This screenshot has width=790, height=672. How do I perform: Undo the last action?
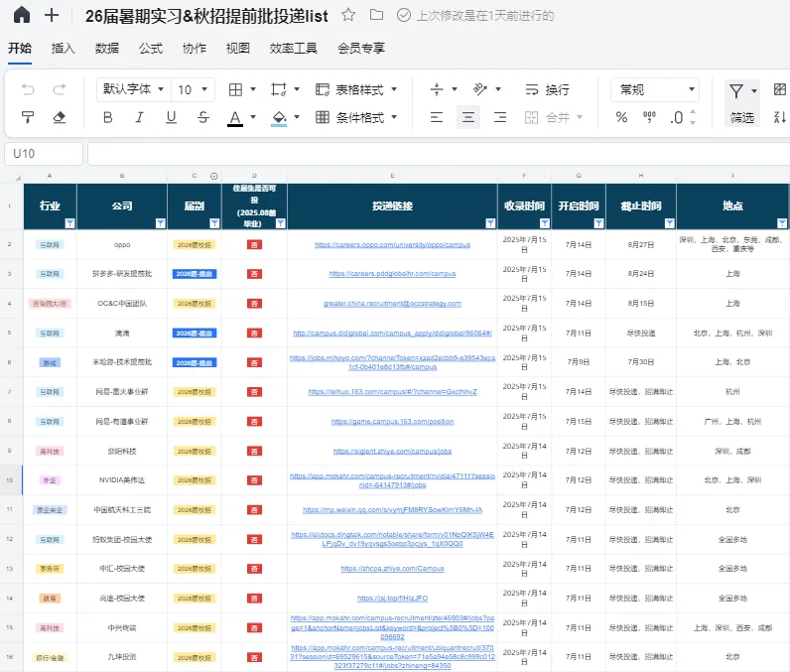(28, 89)
